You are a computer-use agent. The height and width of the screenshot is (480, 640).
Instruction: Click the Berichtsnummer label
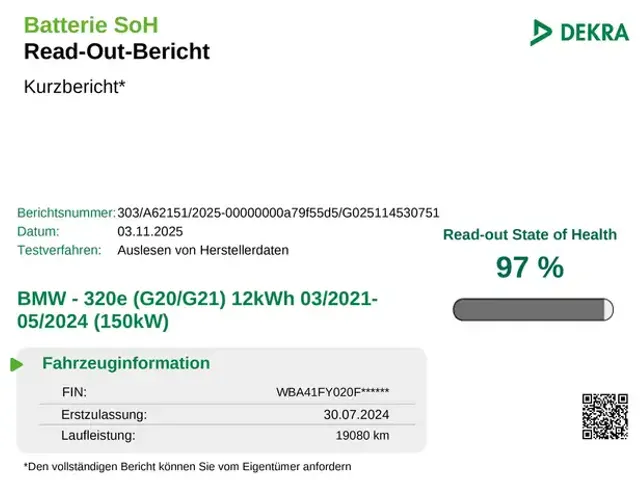66,212
